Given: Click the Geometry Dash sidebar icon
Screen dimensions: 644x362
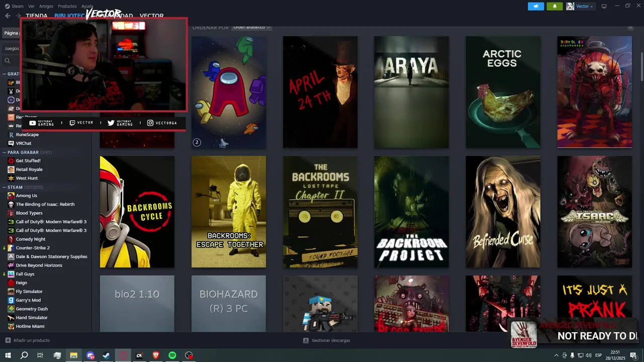Looking at the screenshot, I should 11,309.
